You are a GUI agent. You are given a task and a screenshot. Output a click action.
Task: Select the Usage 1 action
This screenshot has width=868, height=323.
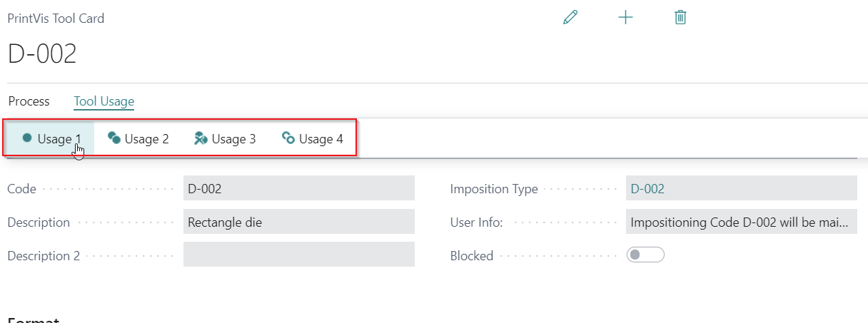tap(51, 139)
